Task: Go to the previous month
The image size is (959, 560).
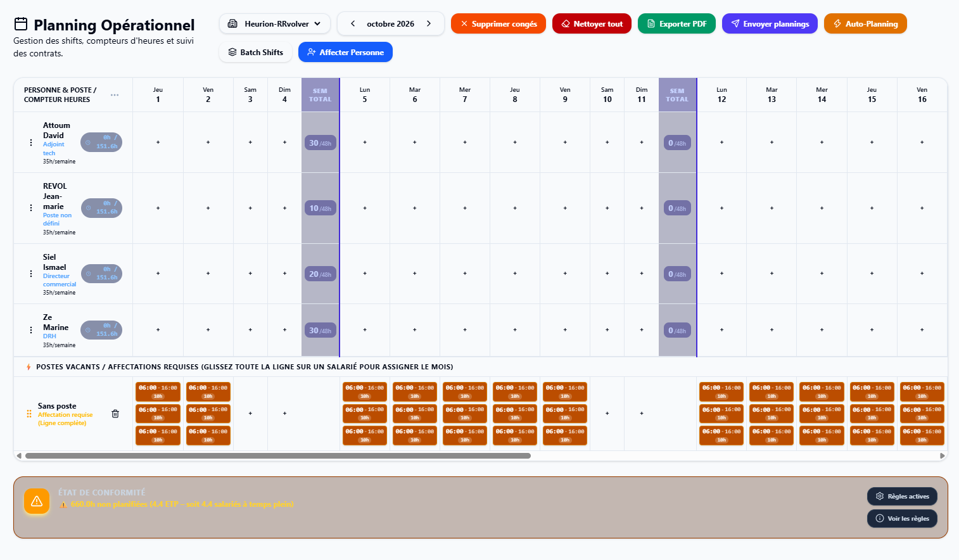Action: pyautogui.click(x=353, y=24)
